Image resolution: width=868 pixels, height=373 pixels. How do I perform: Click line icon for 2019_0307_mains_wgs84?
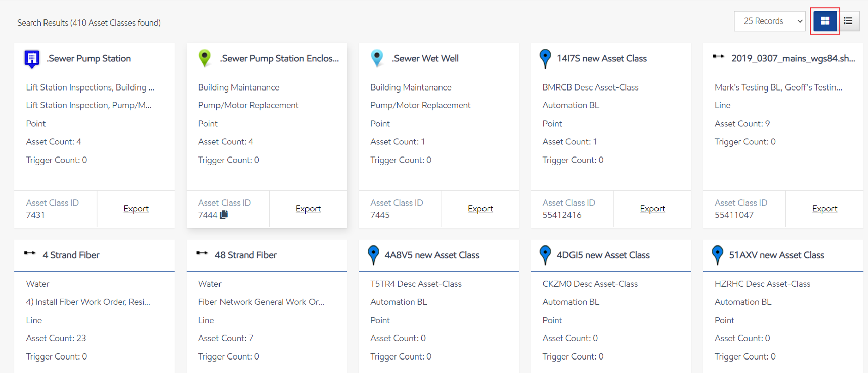pos(718,56)
